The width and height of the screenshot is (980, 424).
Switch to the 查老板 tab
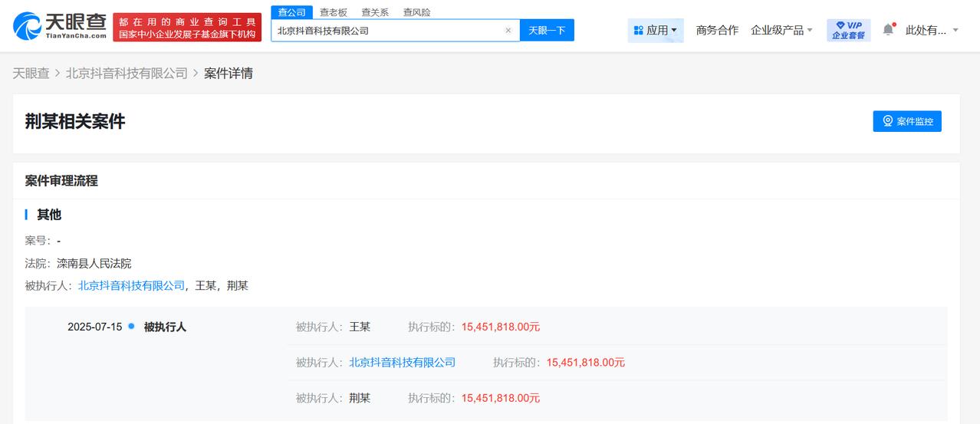coord(334,12)
